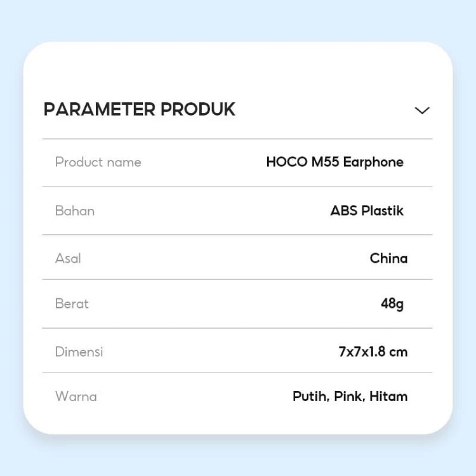
Task: Select the Berat label
Action: (x=72, y=303)
